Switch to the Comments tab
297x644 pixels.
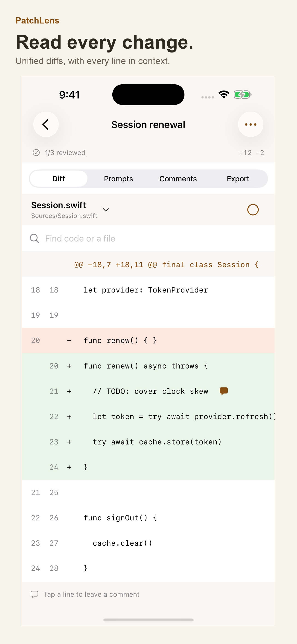pos(178,179)
